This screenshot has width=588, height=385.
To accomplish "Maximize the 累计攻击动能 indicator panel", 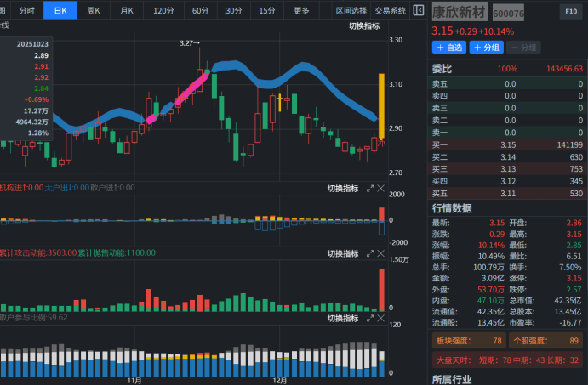I will (x=370, y=253).
